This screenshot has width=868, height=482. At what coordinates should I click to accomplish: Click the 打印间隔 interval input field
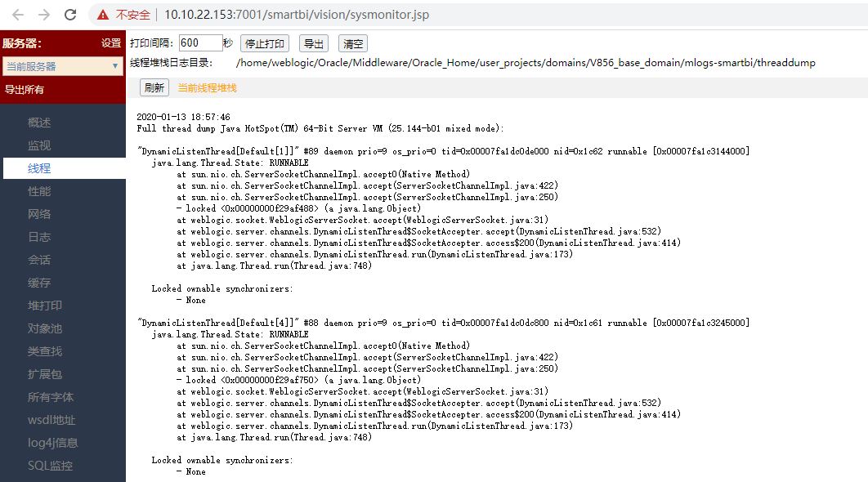click(200, 43)
